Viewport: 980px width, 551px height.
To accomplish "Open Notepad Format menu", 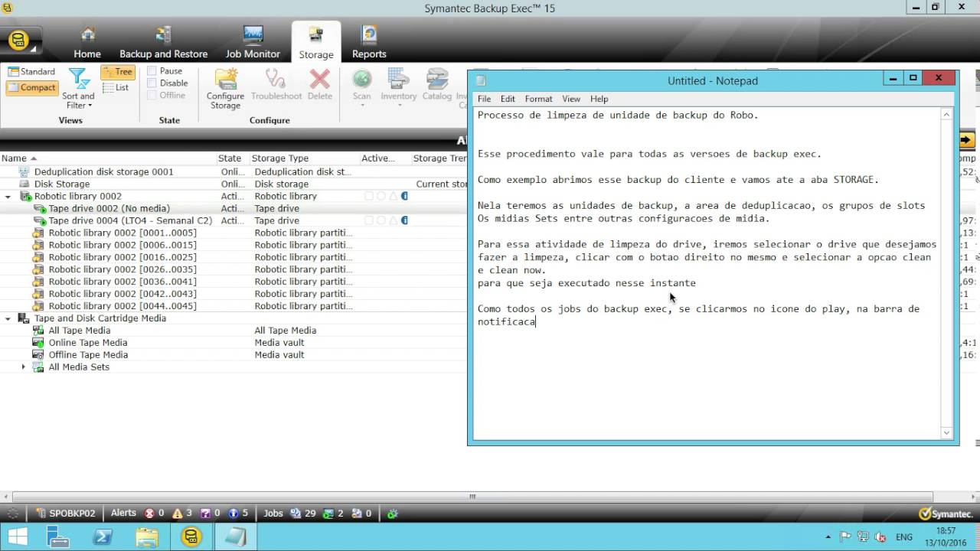I will point(538,99).
